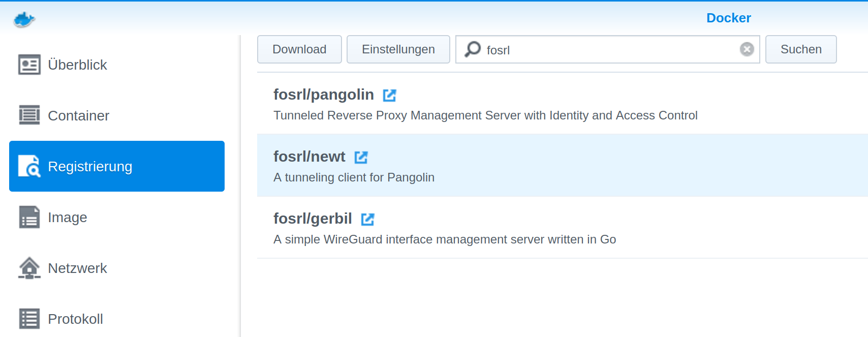Image resolution: width=868 pixels, height=337 pixels.
Task: Click the Docker window title
Action: pos(728,18)
